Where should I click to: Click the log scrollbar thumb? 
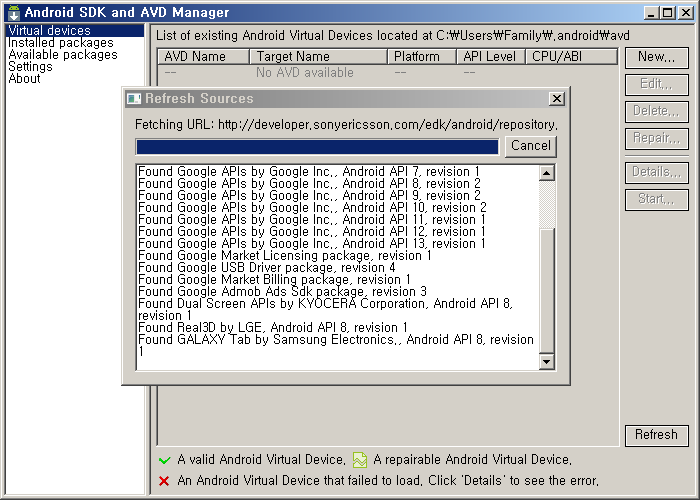coord(546,291)
